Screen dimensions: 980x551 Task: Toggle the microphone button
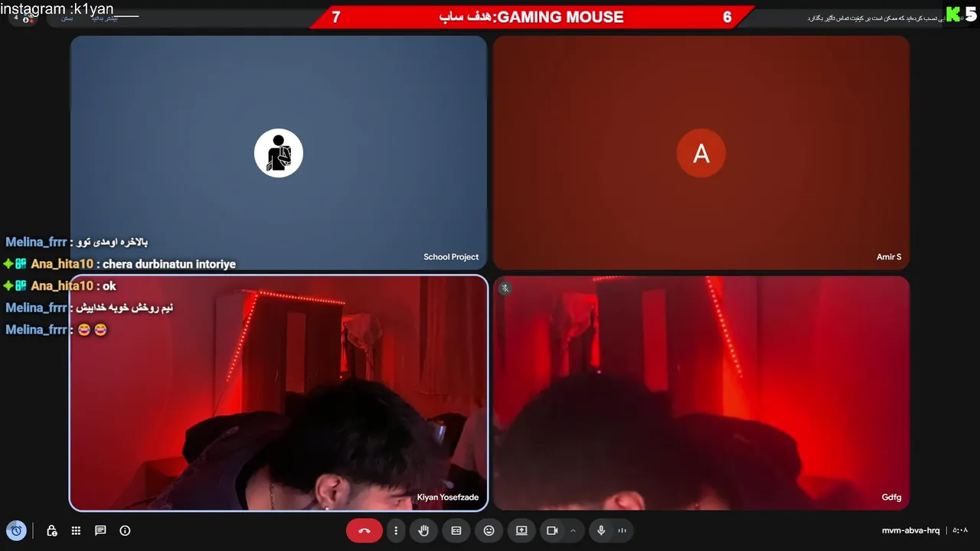point(601,530)
